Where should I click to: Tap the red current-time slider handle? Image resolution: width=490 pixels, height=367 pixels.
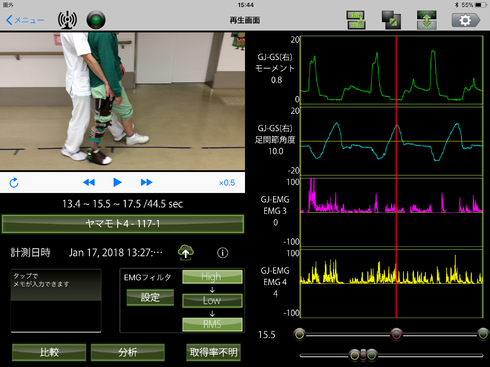(396, 334)
